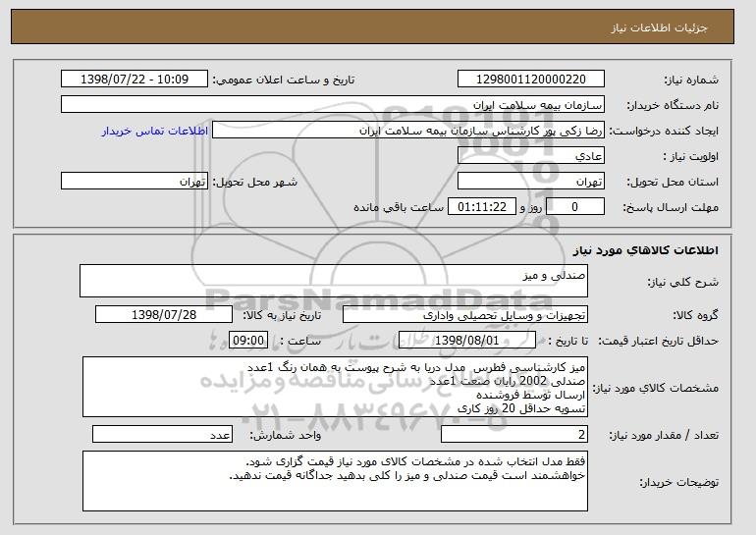The image size is (756, 535).
Task: Click the label مشخصات کالای مورد نیاز
Action: [655, 388]
